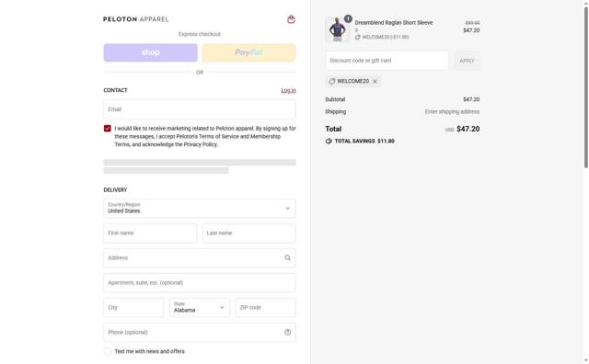Open the State dropdown showing Alabama
589x364 pixels.
pyautogui.click(x=200, y=307)
